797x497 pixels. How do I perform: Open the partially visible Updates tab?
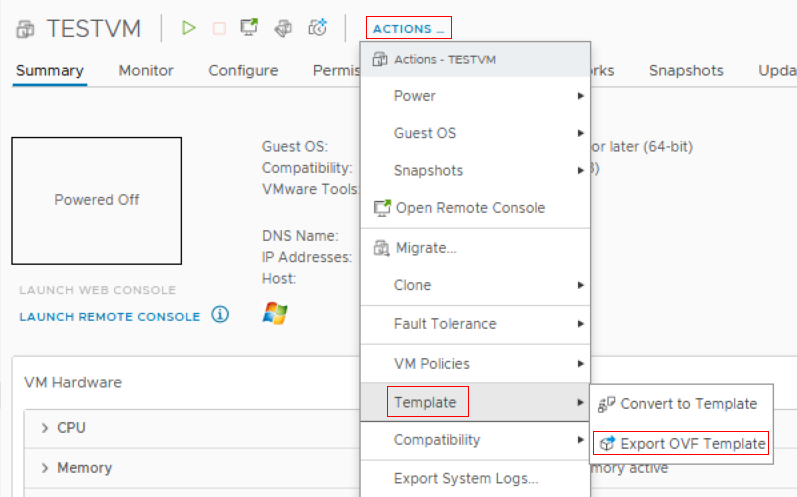tap(777, 71)
